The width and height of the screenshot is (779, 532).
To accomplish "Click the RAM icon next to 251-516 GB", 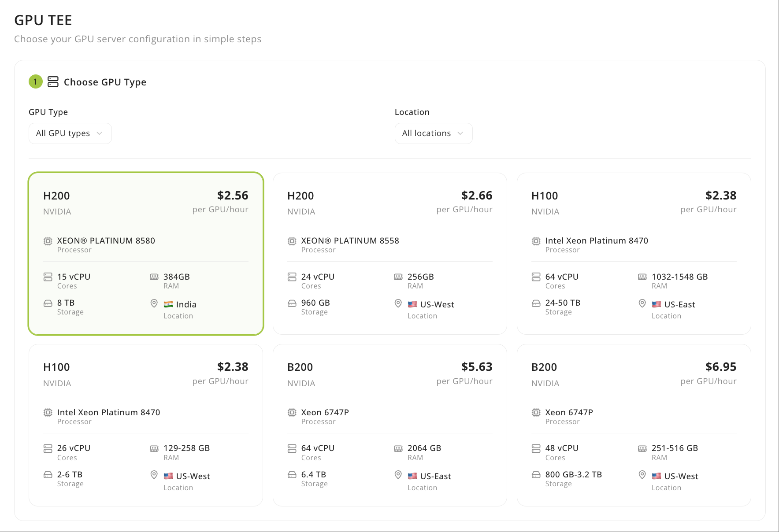I will pos(642,449).
